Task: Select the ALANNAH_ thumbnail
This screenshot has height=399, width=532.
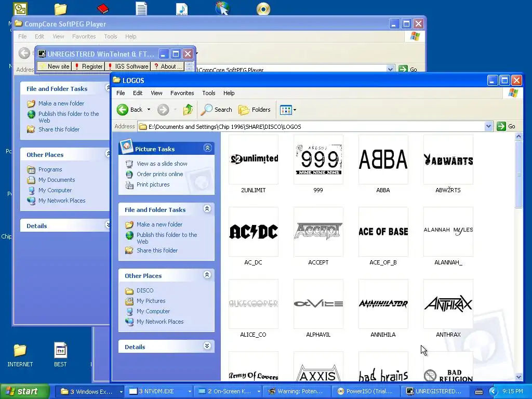Action: click(x=448, y=232)
